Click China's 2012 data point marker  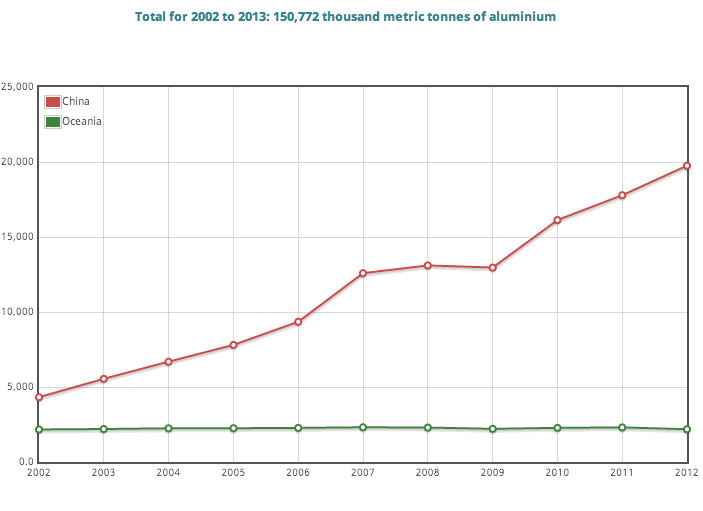tap(686, 166)
